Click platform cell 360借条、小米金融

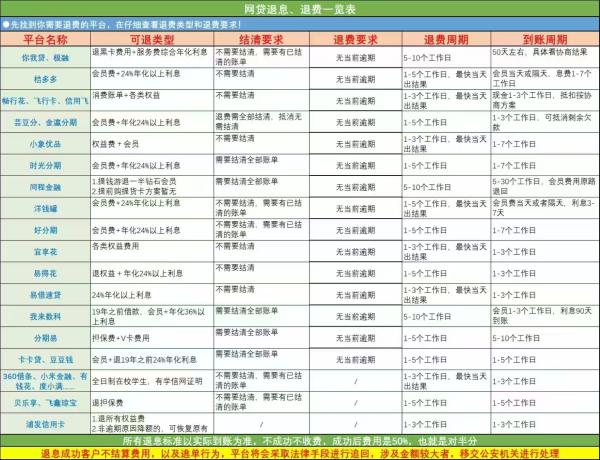click(x=45, y=381)
